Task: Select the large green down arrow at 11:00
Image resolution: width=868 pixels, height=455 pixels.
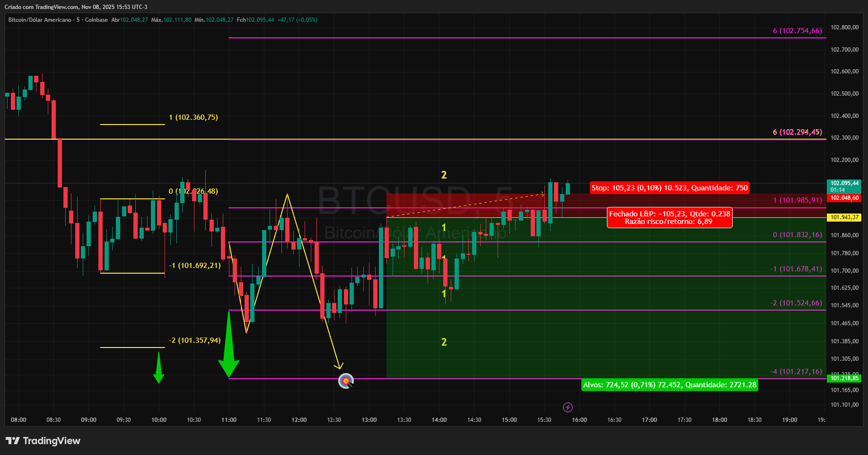Action: coord(229,345)
